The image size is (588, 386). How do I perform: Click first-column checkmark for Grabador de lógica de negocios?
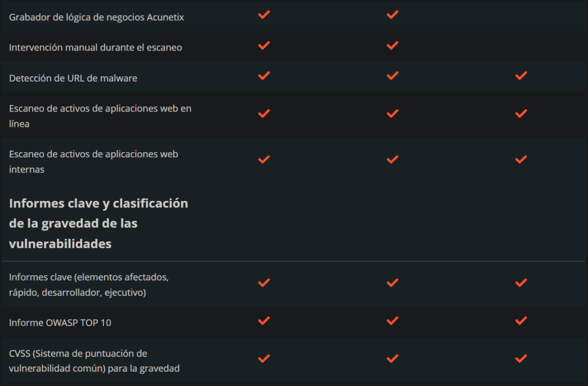264,15
